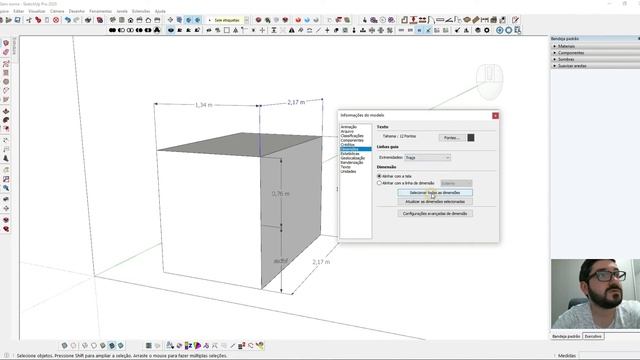Click the checkmark icon in second toolbar

click(x=458, y=30)
